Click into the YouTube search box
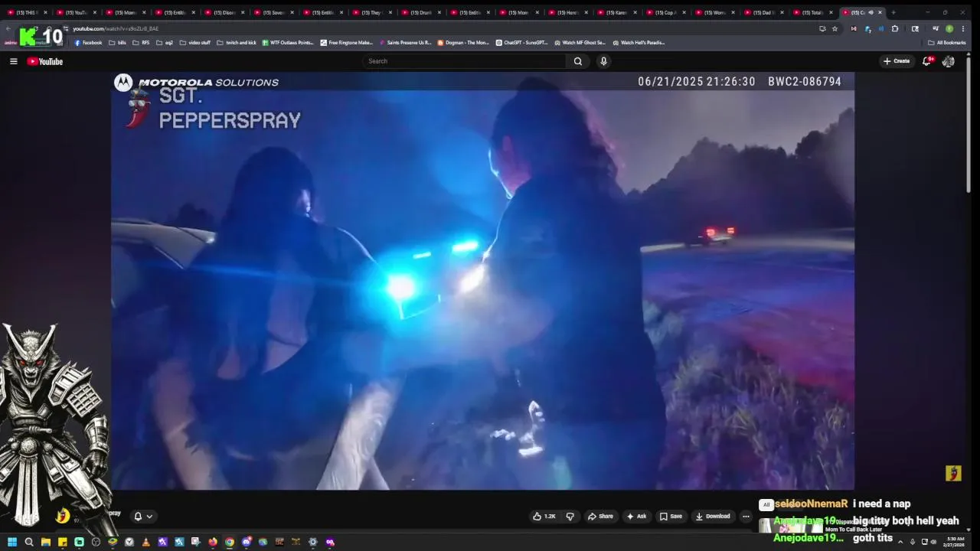Screen dimensions: 980x551 pos(465,61)
